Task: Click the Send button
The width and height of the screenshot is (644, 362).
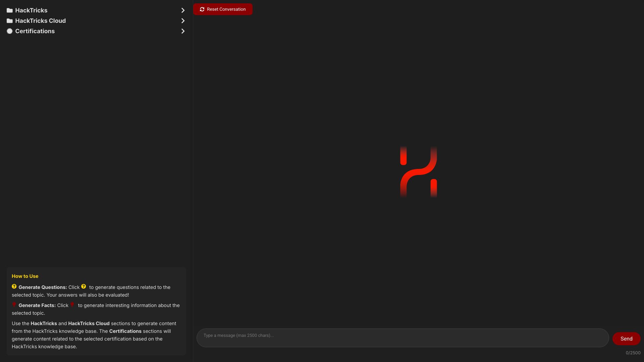Action: [626, 339]
